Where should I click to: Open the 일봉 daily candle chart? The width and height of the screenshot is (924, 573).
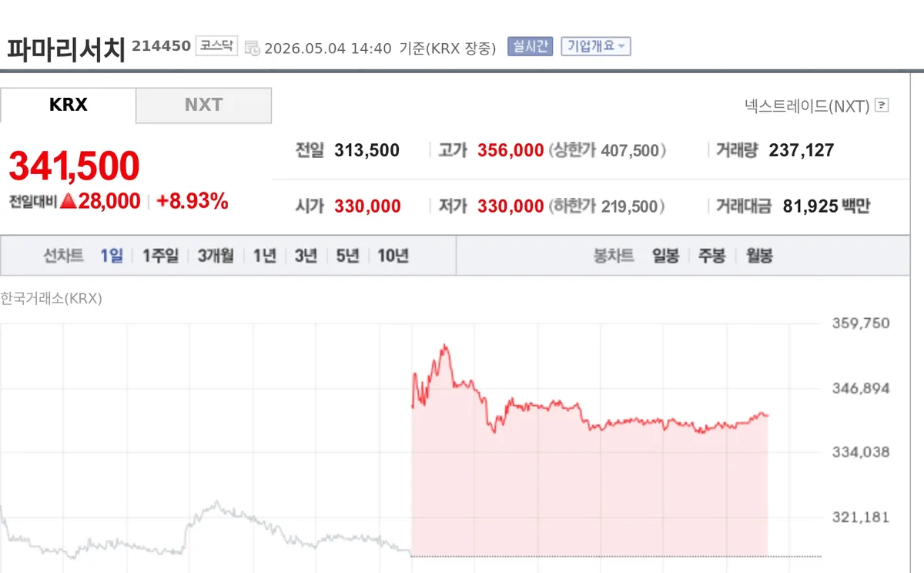tap(665, 256)
